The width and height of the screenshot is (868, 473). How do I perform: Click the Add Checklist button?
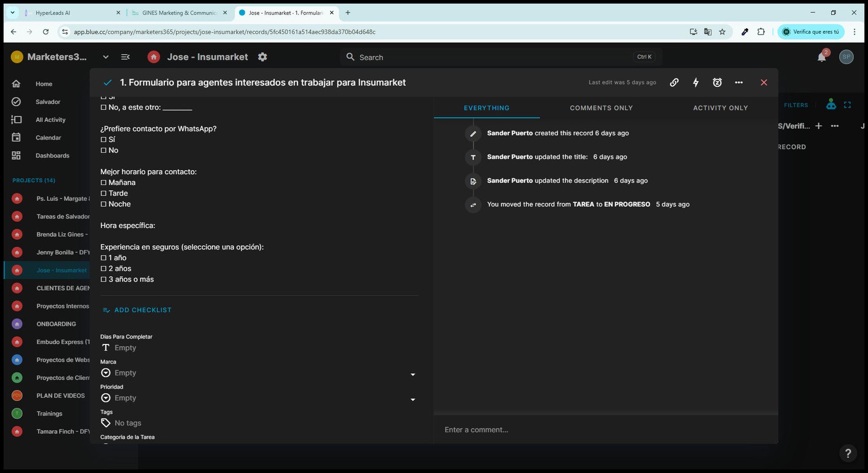(x=137, y=310)
